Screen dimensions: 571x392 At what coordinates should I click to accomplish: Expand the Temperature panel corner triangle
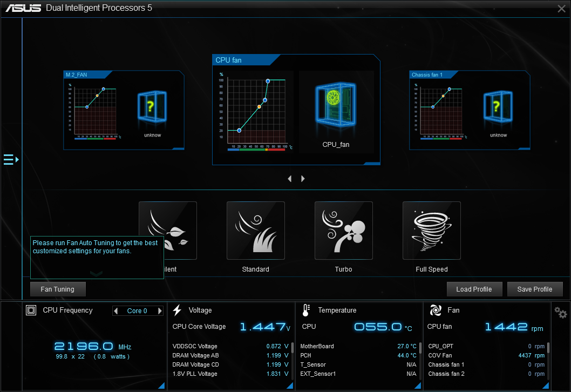pyautogui.click(x=418, y=386)
